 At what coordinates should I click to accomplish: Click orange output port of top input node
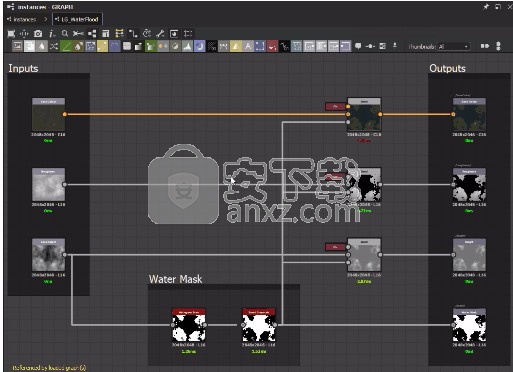(x=65, y=114)
